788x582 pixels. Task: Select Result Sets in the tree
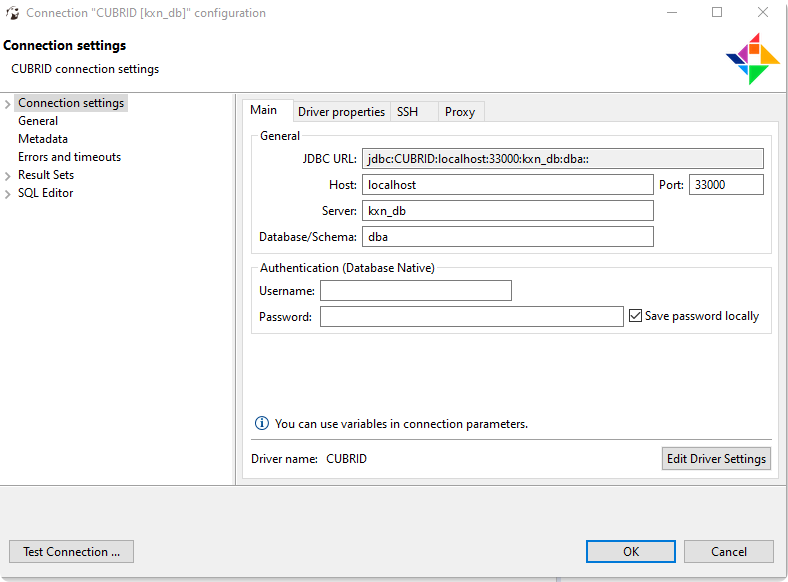click(x=46, y=175)
